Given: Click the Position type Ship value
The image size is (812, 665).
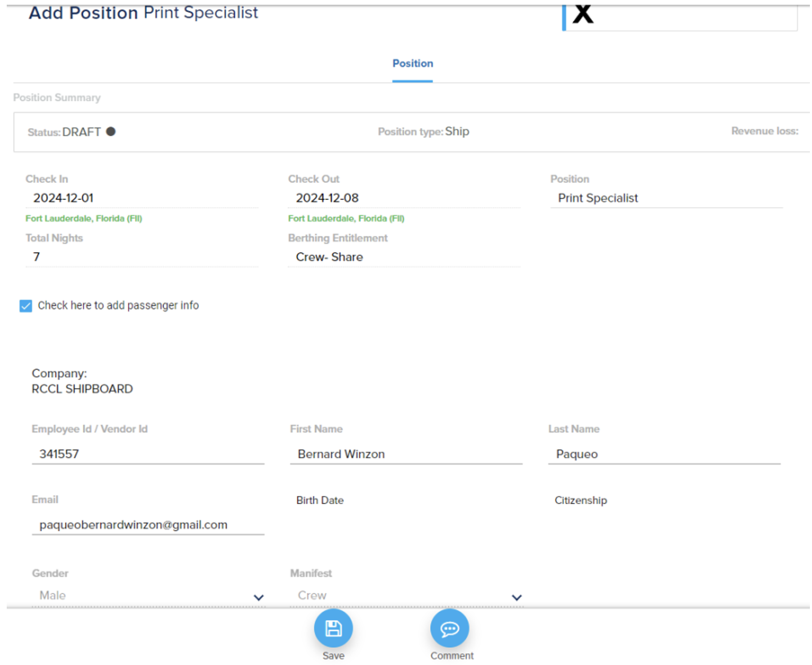Looking at the screenshot, I should pyautogui.click(x=457, y=131).
